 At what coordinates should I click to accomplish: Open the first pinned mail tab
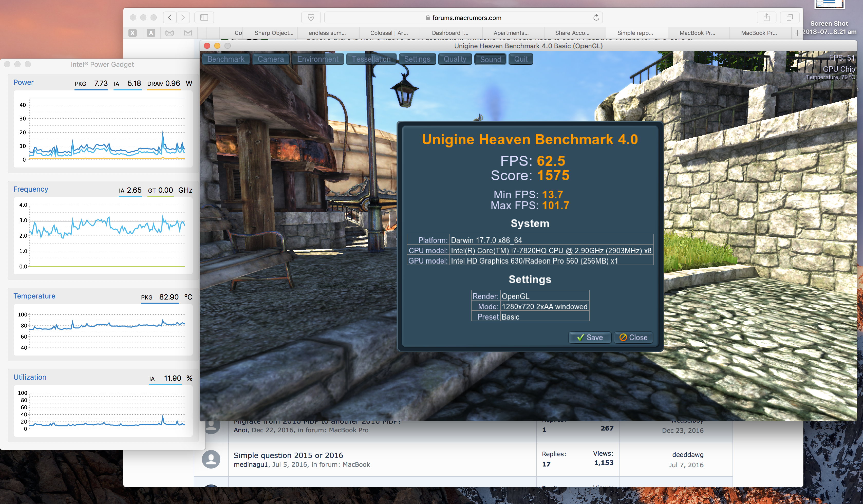click(170, 33)
